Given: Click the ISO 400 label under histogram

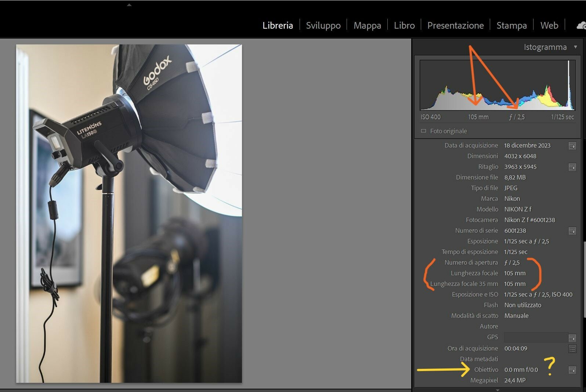Looking at the screenshot, I should point(430,117).
